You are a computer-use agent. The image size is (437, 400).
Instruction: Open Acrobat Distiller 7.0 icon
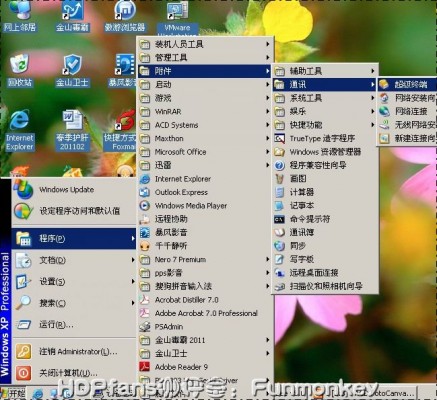click(144, 300)
